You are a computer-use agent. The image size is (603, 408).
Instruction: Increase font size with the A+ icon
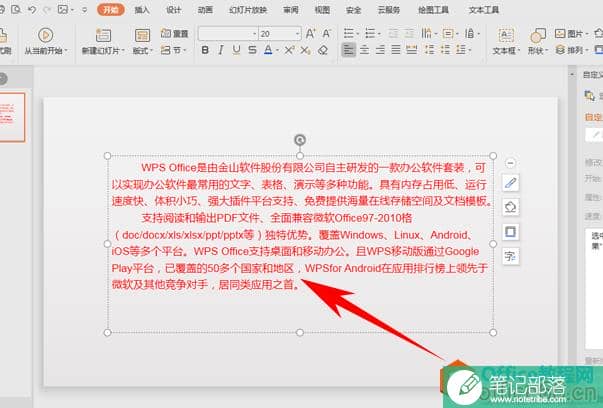pos(310,34)
